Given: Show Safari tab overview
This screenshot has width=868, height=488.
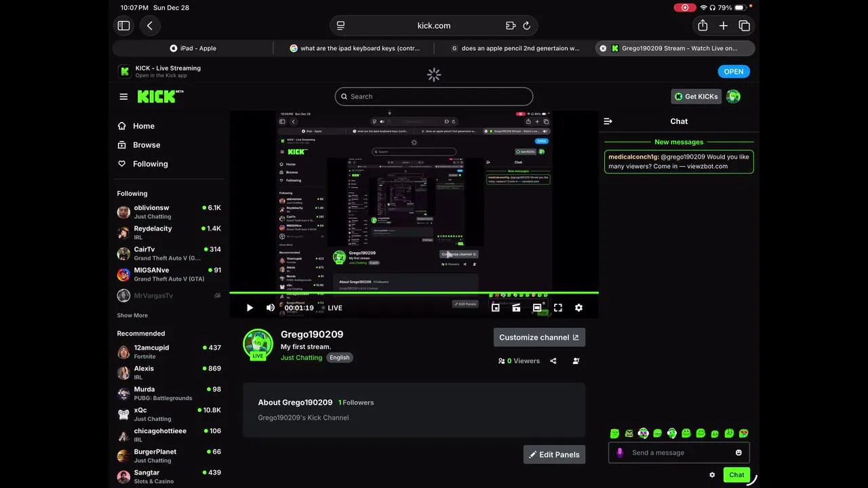Looking at the screenshot, I should click(744, 26).
